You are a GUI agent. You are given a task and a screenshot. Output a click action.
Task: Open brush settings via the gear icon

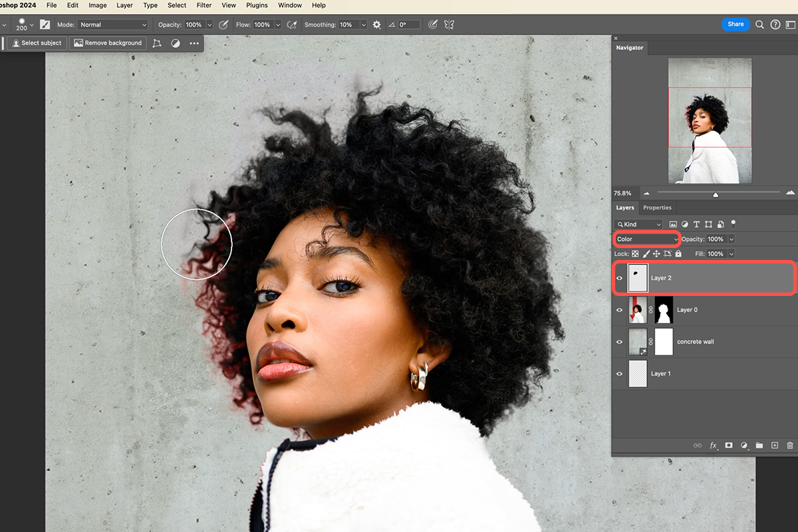pos(376,24)
